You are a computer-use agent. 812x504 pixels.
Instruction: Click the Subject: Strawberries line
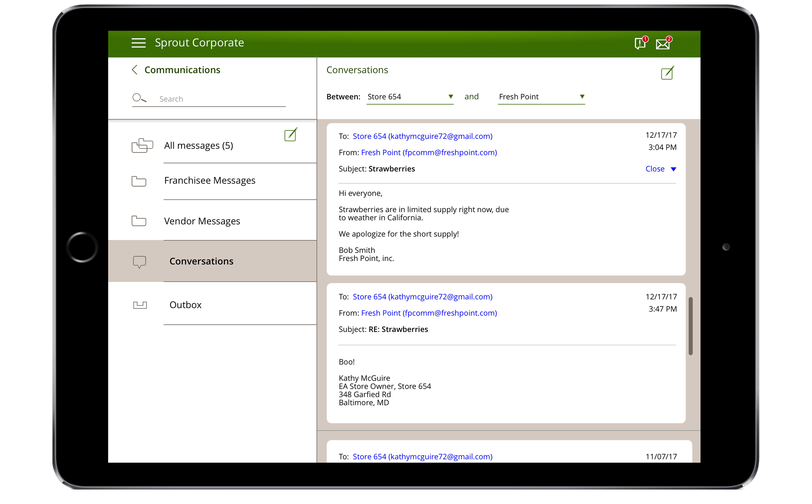tap(377, 169)
